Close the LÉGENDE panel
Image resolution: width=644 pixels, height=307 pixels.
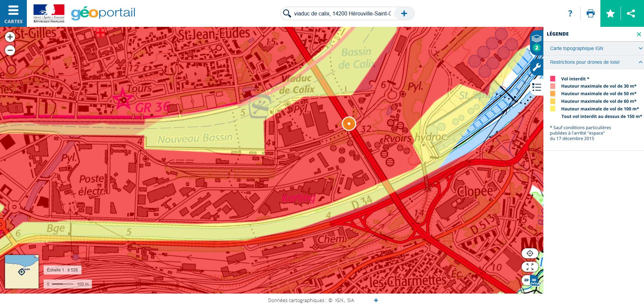[x=639, y=34]
